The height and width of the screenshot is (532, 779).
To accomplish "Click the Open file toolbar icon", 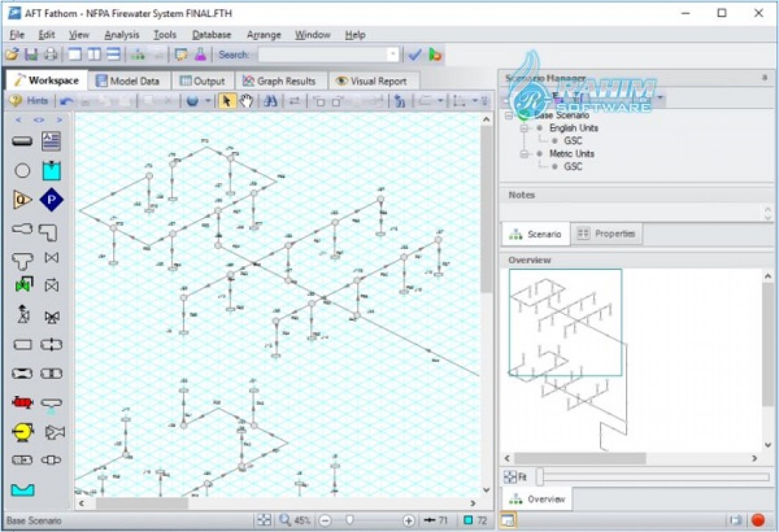I will [13, 54].
